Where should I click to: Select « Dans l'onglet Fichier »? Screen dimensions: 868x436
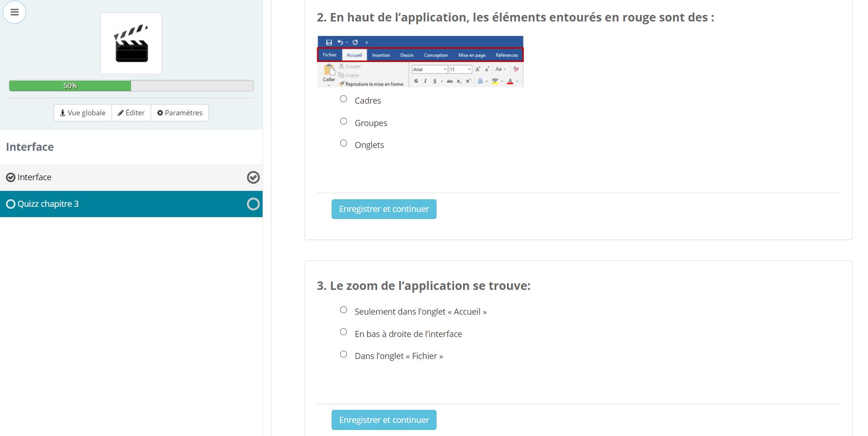pyautogui.click(x=343, y=354)
